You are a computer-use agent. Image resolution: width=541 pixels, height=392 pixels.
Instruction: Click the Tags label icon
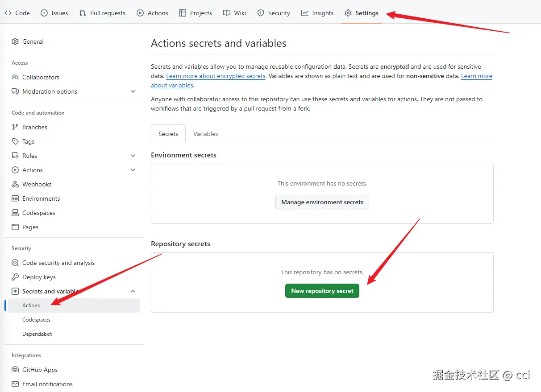15,141
